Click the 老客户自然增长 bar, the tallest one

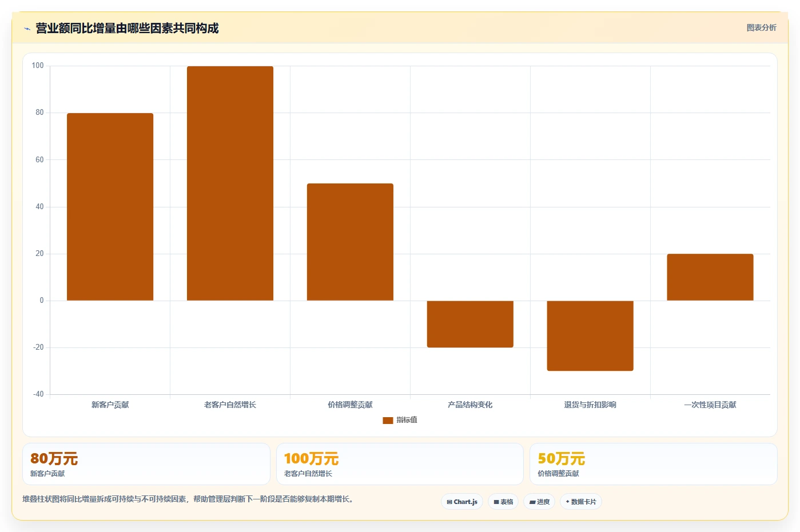[x=230, y=183]
